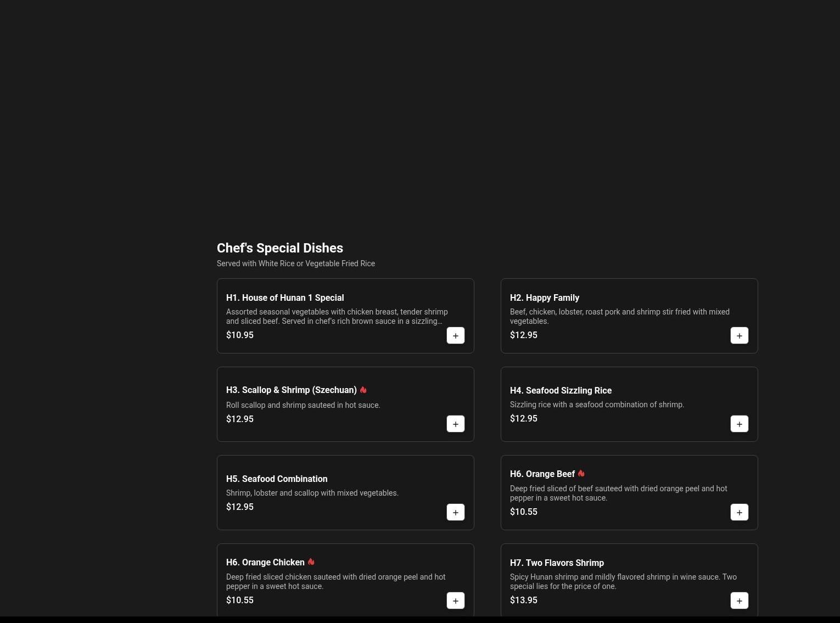The height and width of the screenshot is (623, 840).
Task: Click the spicy flame icon by Orange Chicken
Action: tap(311, 562)
